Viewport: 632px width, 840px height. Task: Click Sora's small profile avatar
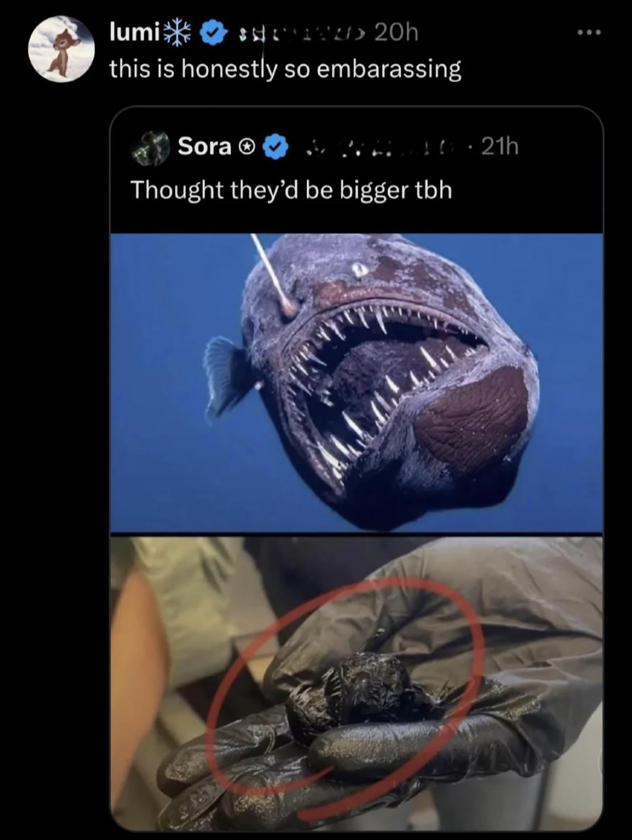[150, 146]
